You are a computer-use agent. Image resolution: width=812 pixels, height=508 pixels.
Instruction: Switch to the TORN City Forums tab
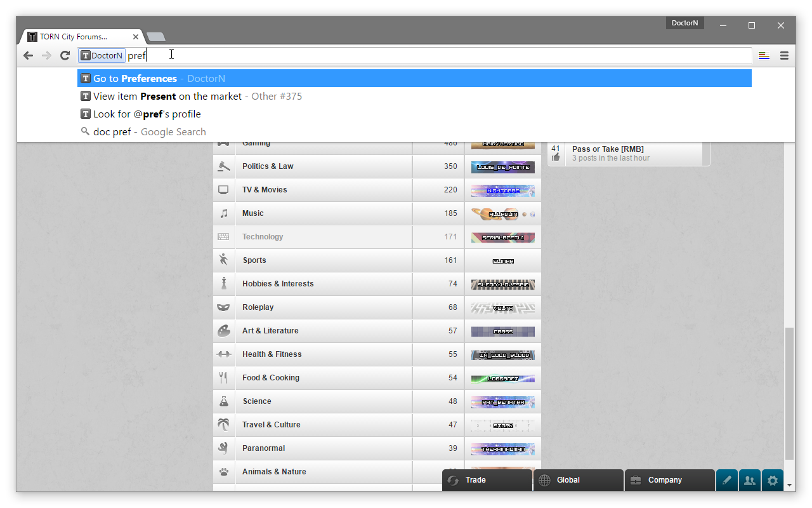tap(74, 37)
